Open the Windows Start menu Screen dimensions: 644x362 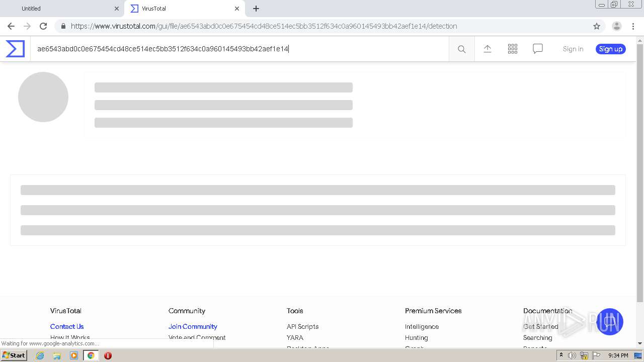click(14, 355)
